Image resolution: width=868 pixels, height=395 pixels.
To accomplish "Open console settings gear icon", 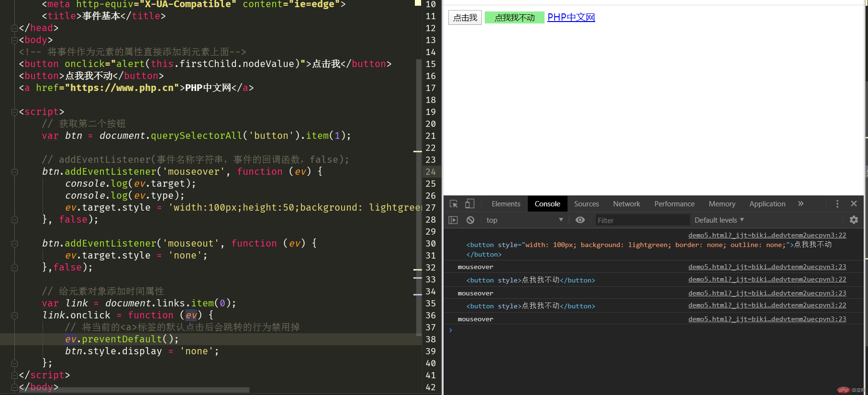I will pyautogui.click(x=854, y=220).
